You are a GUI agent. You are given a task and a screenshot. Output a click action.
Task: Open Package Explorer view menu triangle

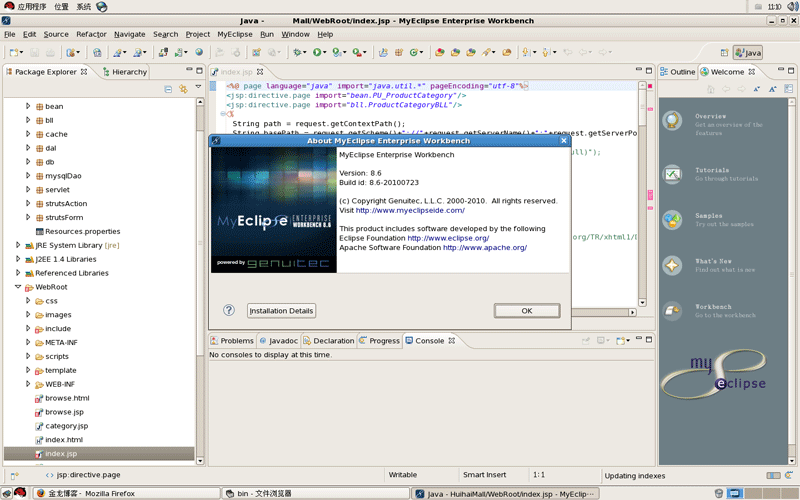198,87
